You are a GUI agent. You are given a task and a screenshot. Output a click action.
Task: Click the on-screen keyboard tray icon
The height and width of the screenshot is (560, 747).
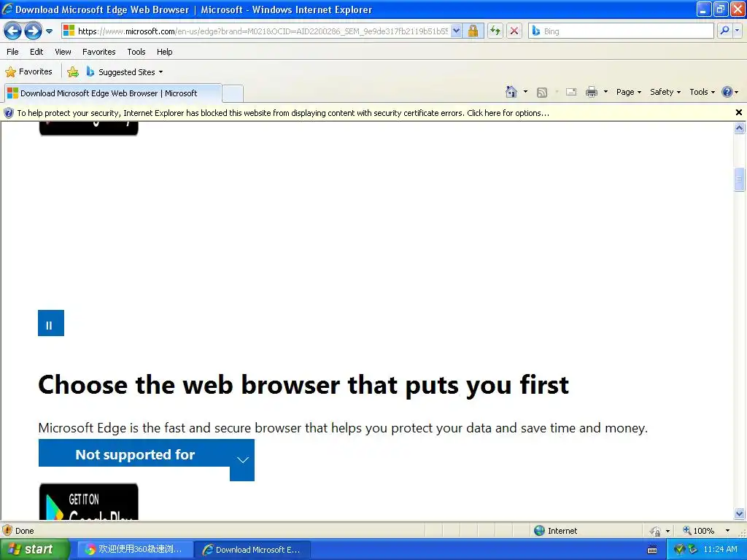(652, 550)
